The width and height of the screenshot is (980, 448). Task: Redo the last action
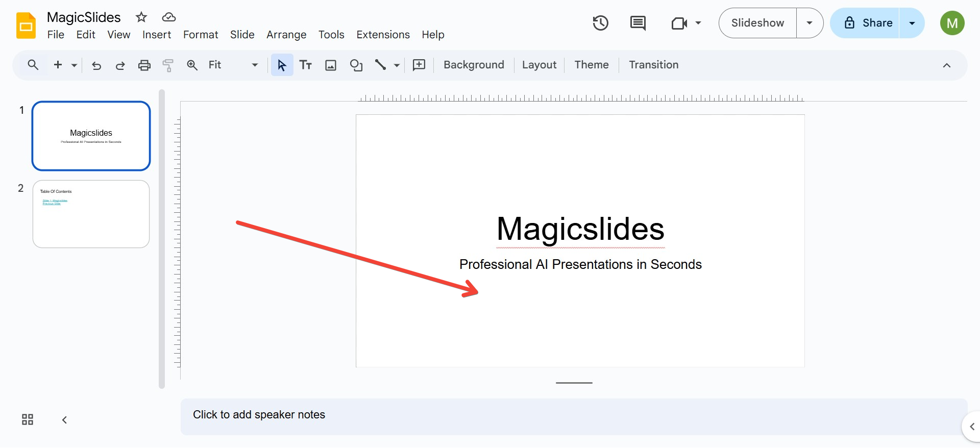(120, 65)
